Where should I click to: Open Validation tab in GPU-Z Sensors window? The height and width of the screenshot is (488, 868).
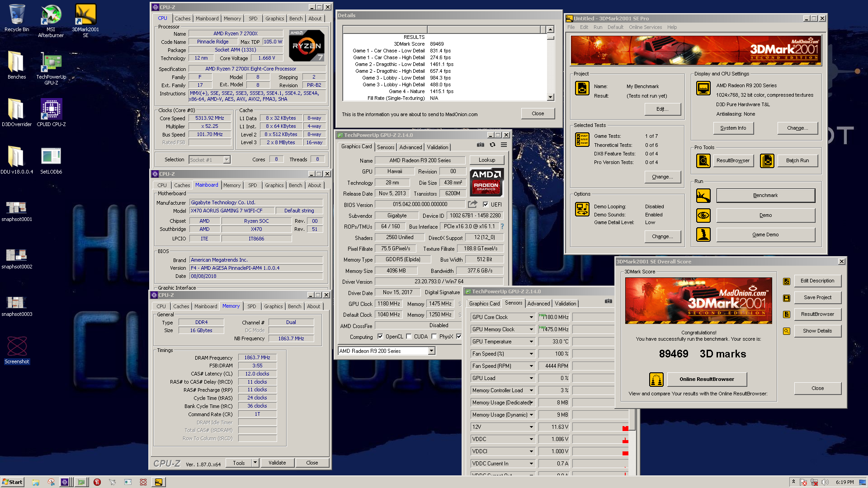point(565,304)
